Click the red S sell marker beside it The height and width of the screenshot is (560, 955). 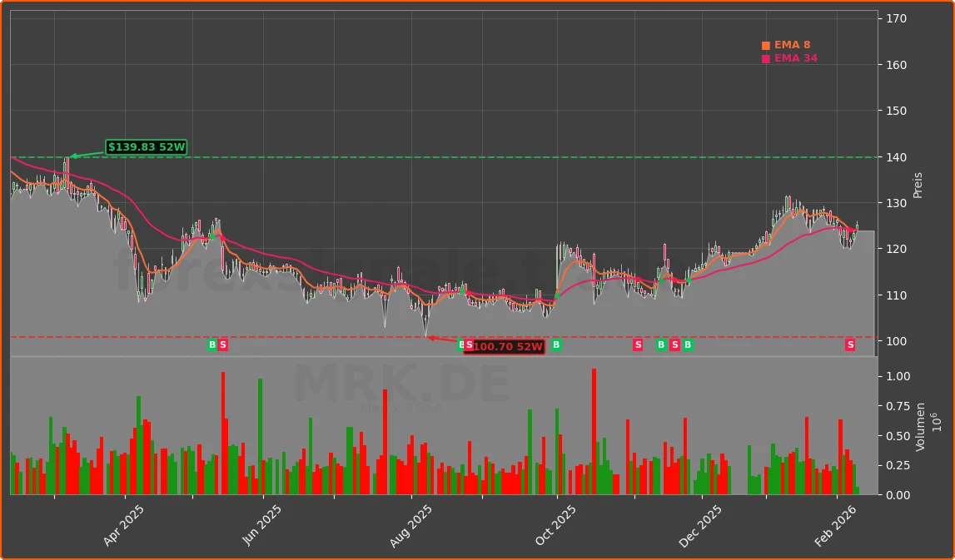(x=222, y=343)
